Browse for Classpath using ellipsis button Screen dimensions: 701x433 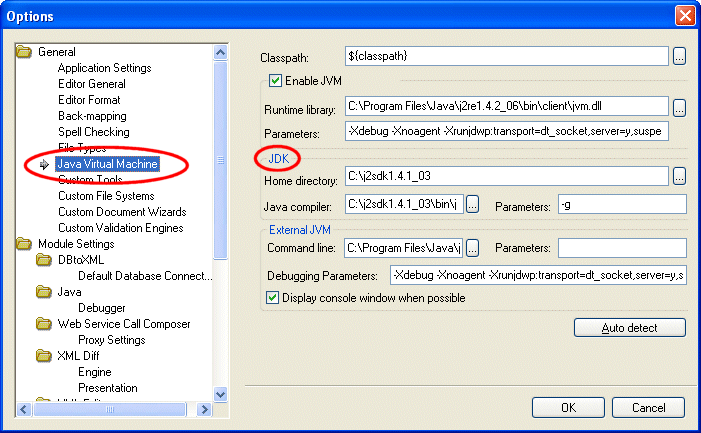click(679, 56)
